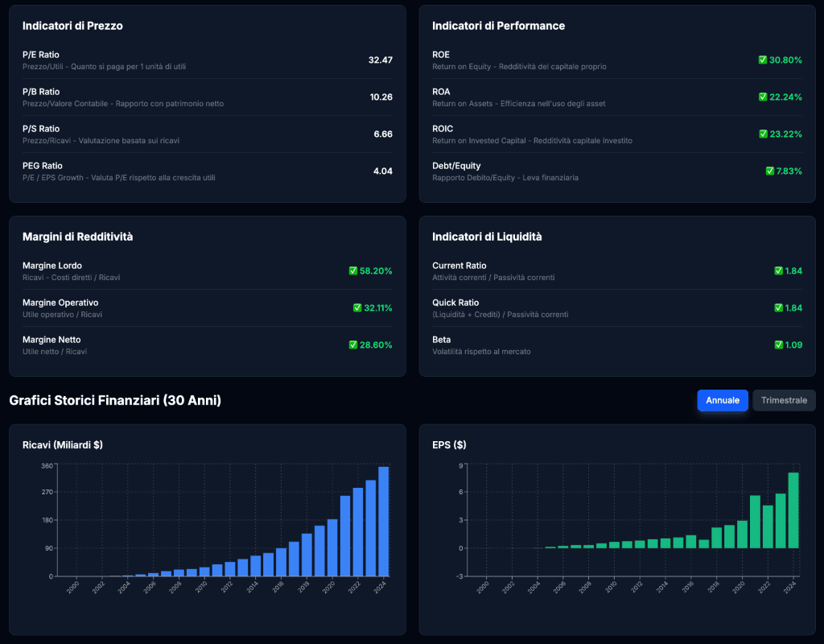Click the Quick Ratio checkmark icon
Image resolution: width=824 pixels, height=644 pixels.
click(778, 308)
